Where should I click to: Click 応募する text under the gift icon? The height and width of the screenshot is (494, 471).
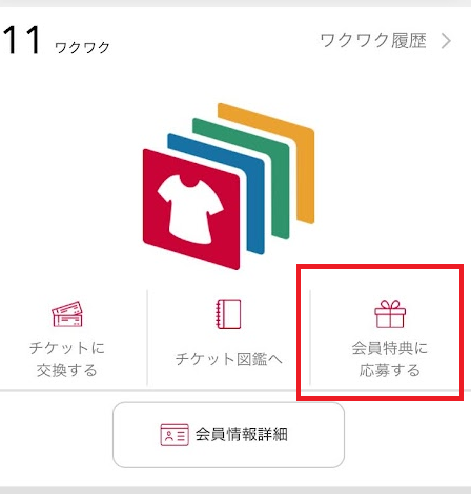click(x=390, y=370)
